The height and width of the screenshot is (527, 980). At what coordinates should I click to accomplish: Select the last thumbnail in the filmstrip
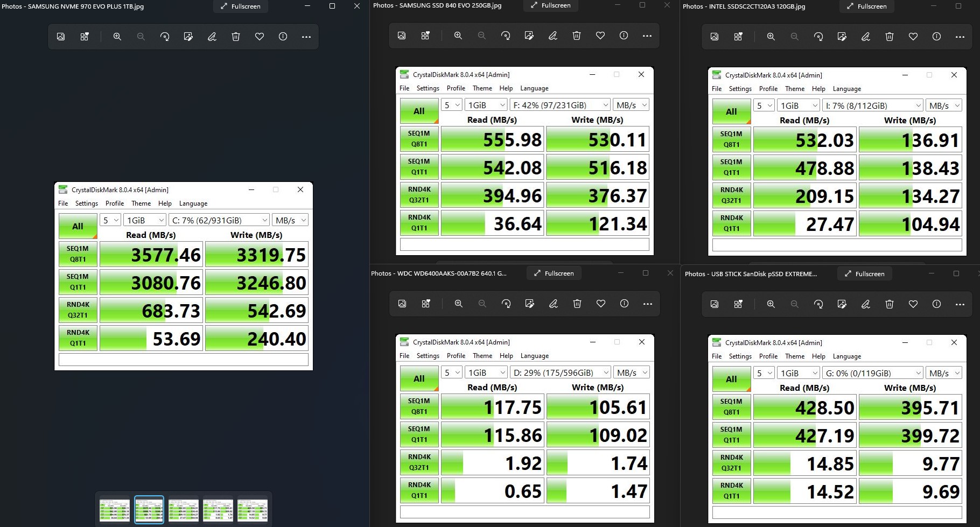click(253, 510)
